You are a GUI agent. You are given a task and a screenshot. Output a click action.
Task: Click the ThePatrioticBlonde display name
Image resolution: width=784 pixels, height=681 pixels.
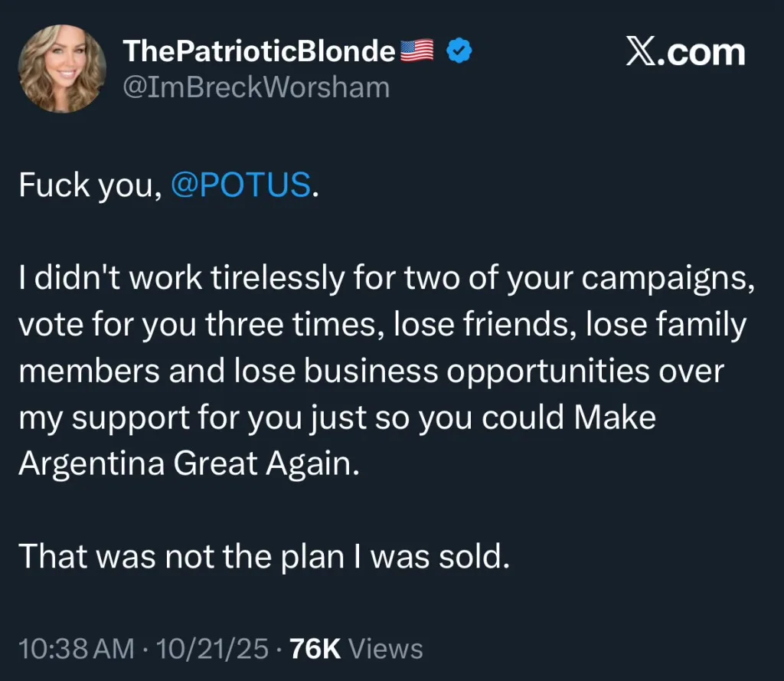[259, 51]
